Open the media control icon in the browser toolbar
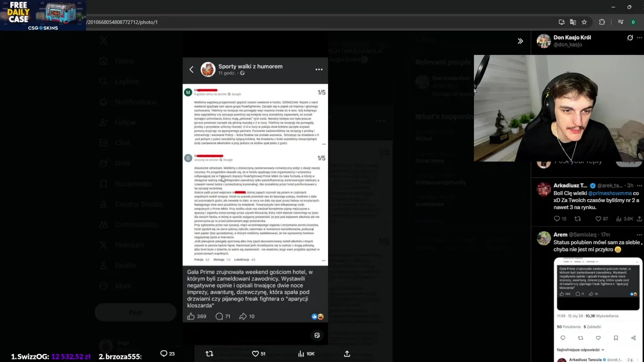 click(621, 22)
